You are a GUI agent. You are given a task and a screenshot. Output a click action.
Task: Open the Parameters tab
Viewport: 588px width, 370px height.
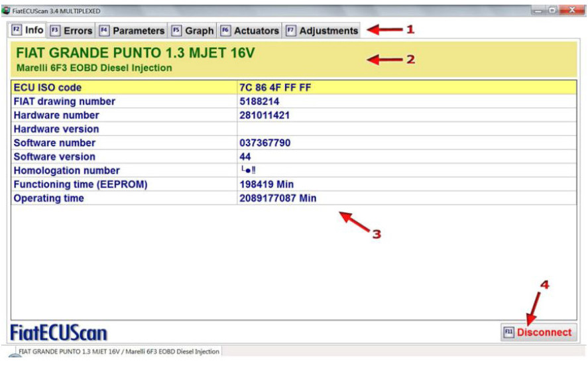(132, 31)
